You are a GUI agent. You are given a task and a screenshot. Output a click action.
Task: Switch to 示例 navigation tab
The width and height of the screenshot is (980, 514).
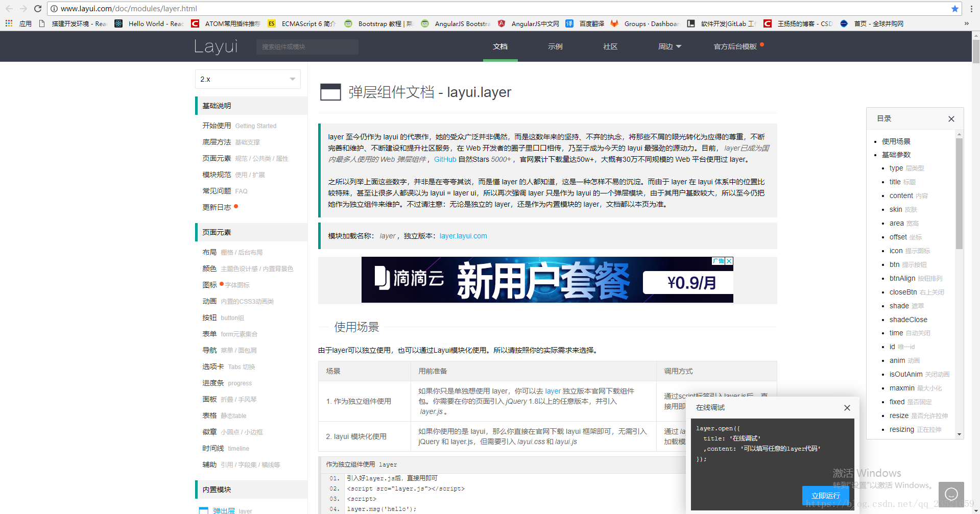(x=555, y=46)
